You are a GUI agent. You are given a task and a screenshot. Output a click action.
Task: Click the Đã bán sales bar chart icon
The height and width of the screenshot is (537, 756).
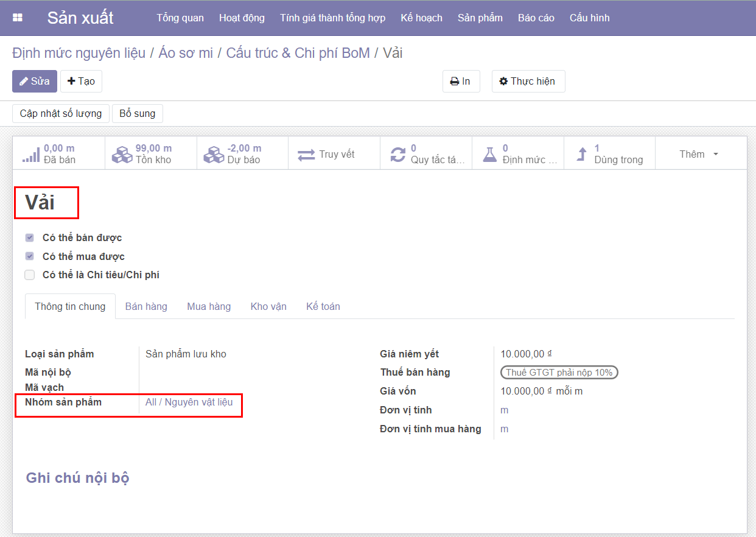point(31,155)
